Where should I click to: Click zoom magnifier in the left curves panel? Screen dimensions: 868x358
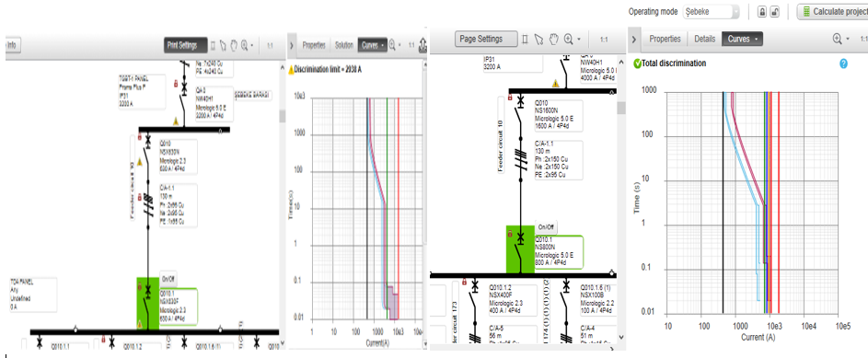click(392, 45)
